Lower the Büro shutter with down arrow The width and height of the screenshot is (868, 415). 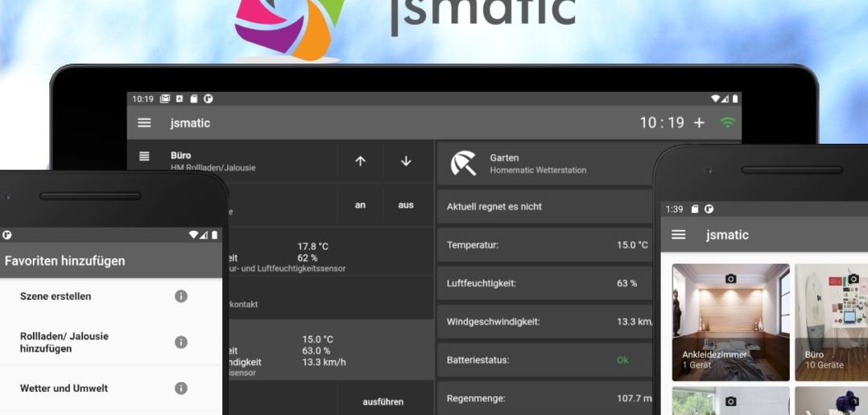pyautogui.click(x=406, y=161)
